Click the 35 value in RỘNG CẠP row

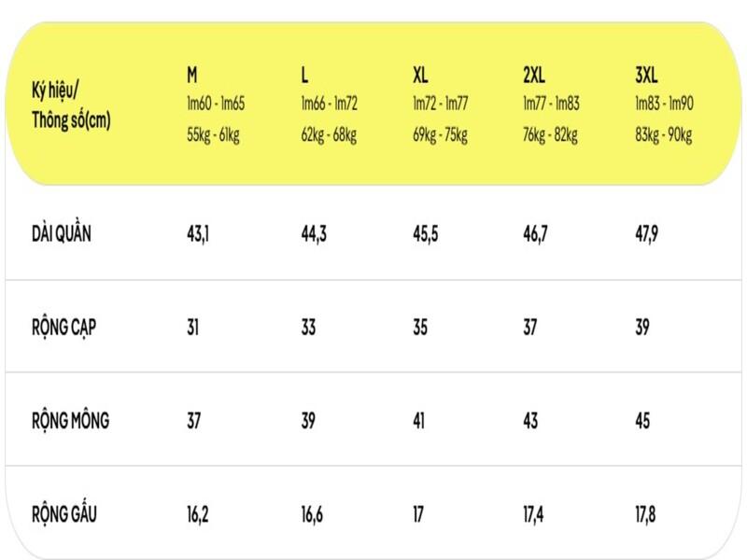click(422, 327)
